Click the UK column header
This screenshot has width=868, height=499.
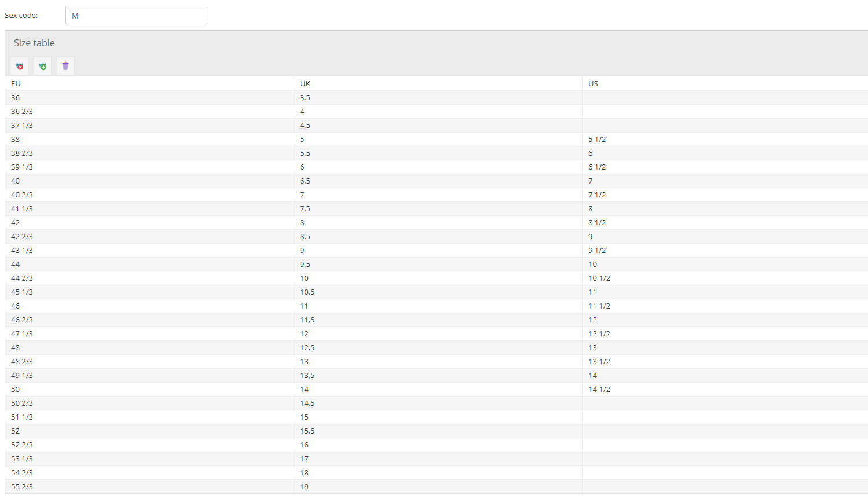coord(438,83)
